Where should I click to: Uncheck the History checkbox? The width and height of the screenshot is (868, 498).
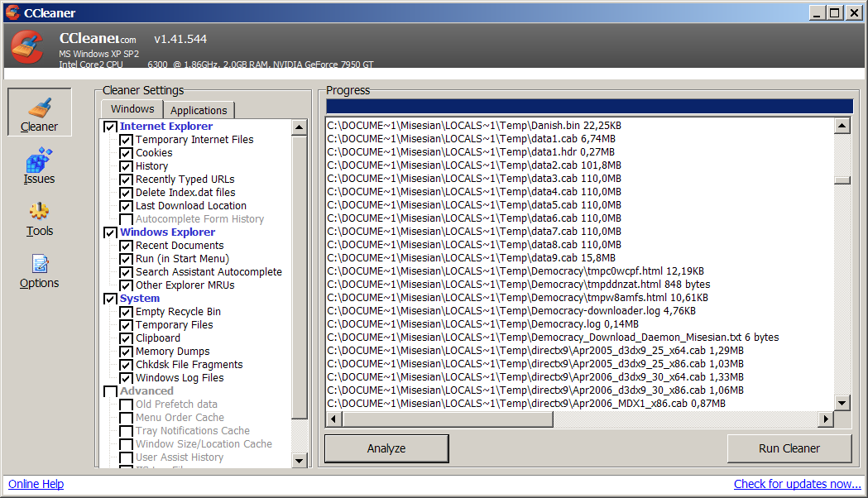coord(127,166)
